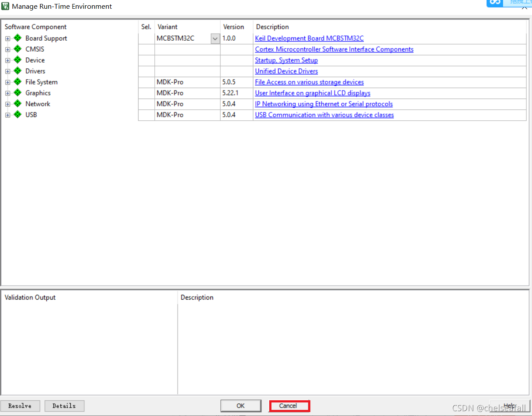Click version 5.22.1 in Graphics row
Image resolution: width=532 pixels, height=416 pixels.
(x=230, y=93)
